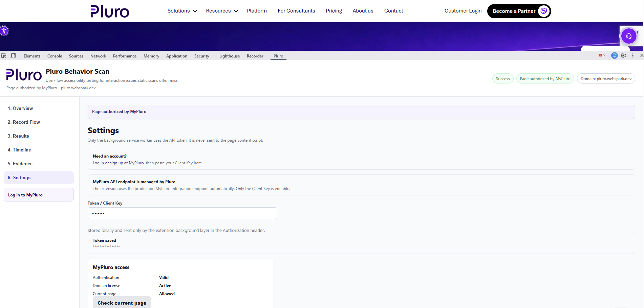644x308 pixels.
Task: Click the Success status badge
Action: coord(503,79)
